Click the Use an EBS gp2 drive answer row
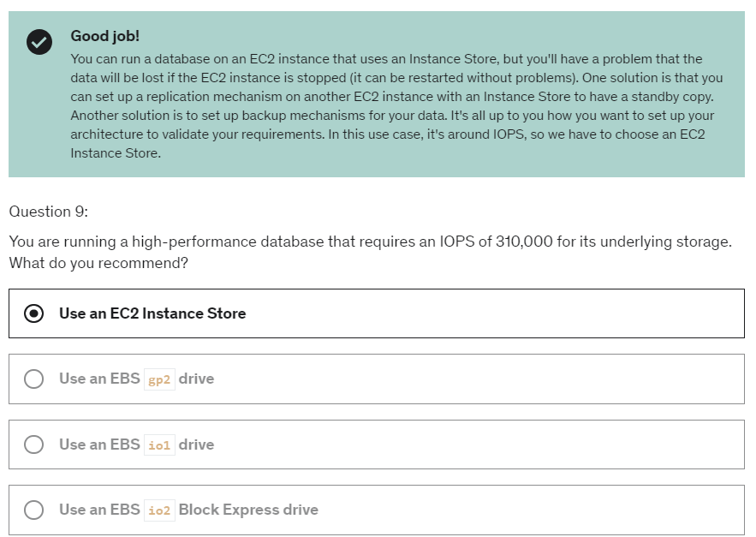Screen dimensions: 756x537 tap(377, 379)
